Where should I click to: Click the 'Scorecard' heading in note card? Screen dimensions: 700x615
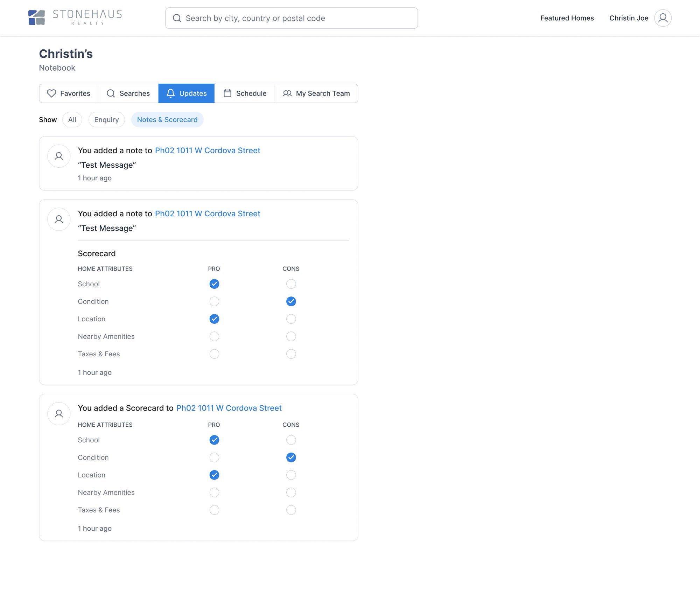coord(97,253)
